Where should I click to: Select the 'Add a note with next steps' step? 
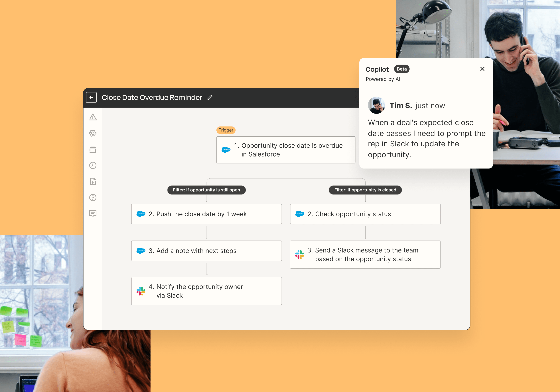pos(207,251)
